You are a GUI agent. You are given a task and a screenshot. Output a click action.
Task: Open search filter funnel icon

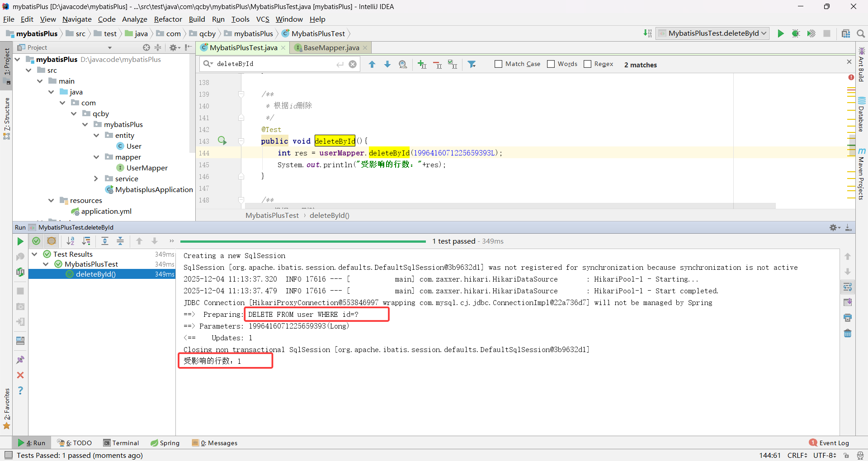click(x=472, y=64)
